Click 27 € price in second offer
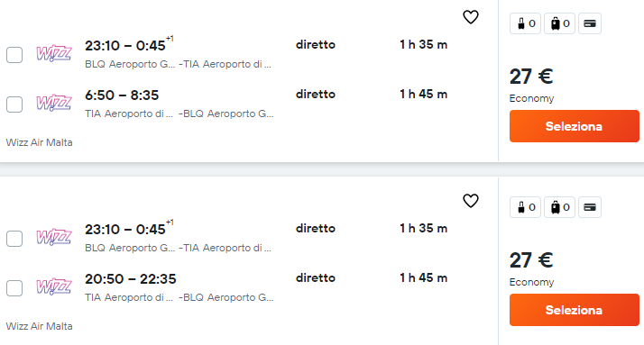 point(531,260)
